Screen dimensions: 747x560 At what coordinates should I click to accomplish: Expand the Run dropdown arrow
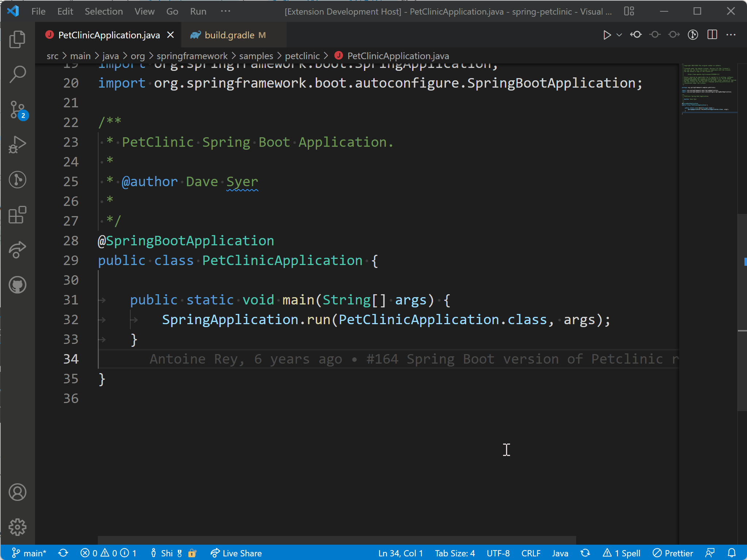point(619,35)
